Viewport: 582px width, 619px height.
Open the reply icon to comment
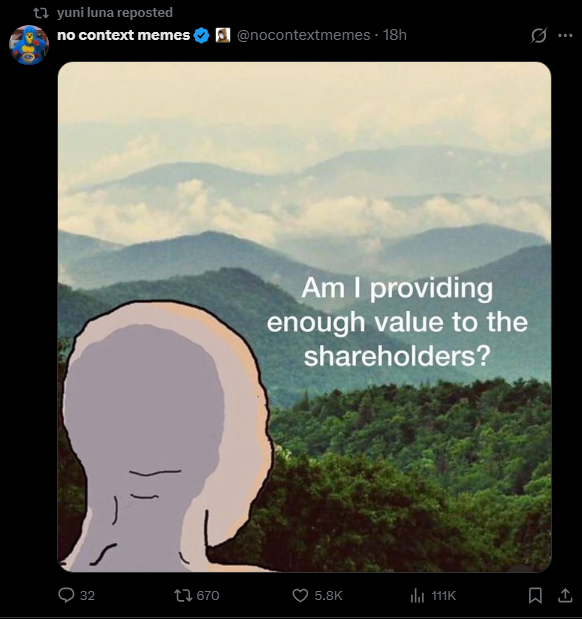(x=66, y=595)
